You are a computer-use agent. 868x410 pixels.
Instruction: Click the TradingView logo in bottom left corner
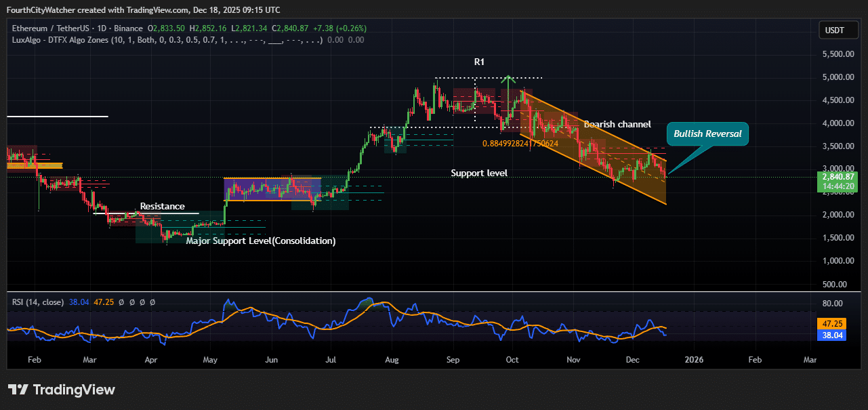point(61,390)
